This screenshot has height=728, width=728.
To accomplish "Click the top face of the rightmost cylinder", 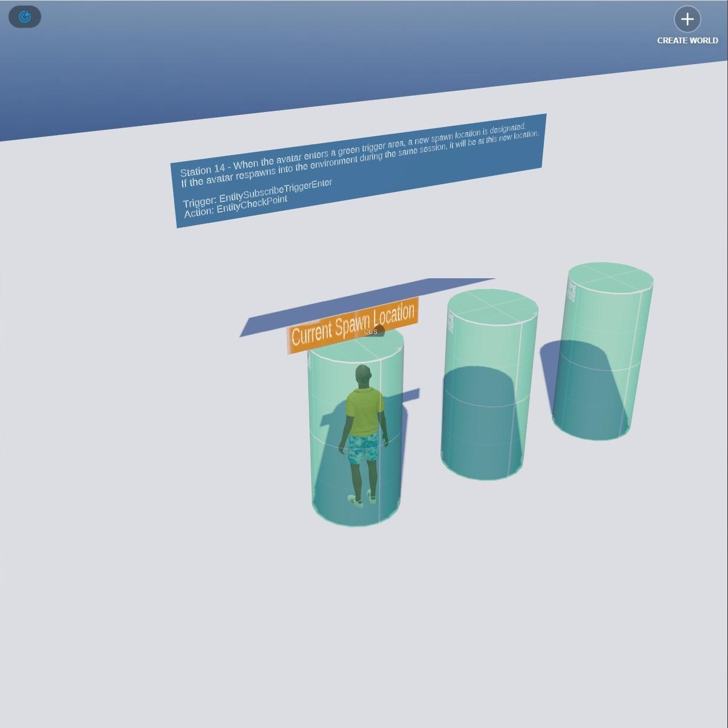I will (x=611, y=279).
